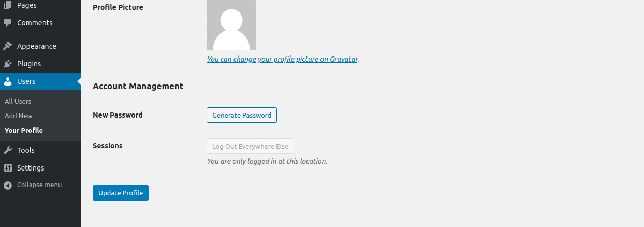Click the Users person icon
The width and height of the screenshot is (644, 227).
8,81
